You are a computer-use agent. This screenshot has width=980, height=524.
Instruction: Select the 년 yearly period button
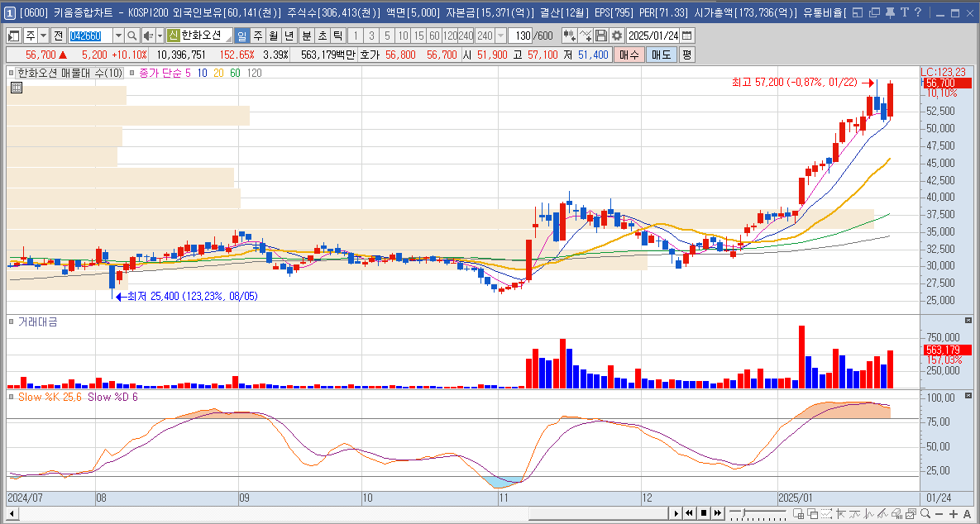click(x=289, y=36)
